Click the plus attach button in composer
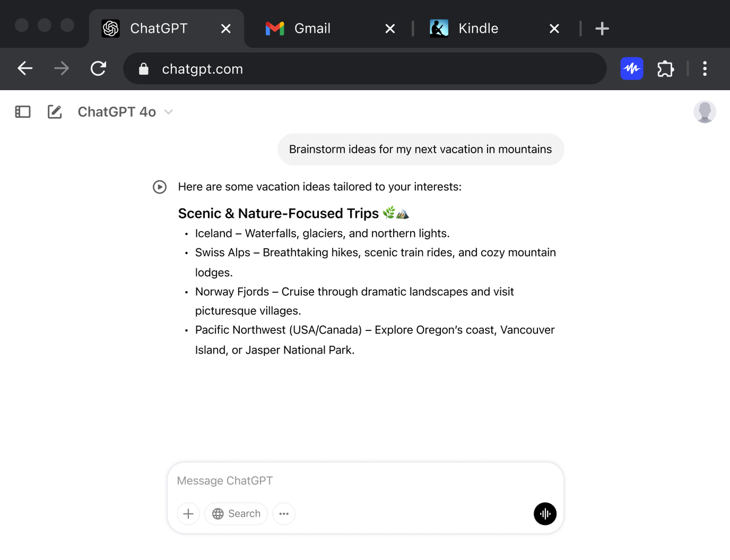This screenshot has width=730, height=560. click(188, 514)
